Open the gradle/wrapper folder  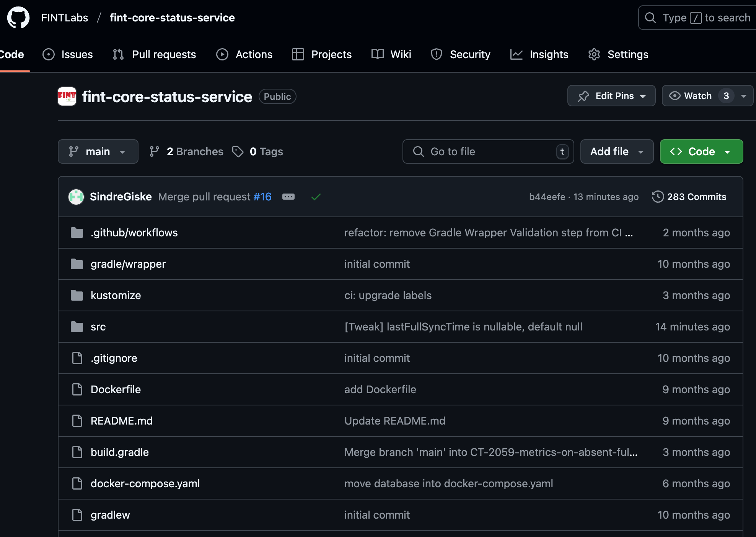[x=128, y=264]
